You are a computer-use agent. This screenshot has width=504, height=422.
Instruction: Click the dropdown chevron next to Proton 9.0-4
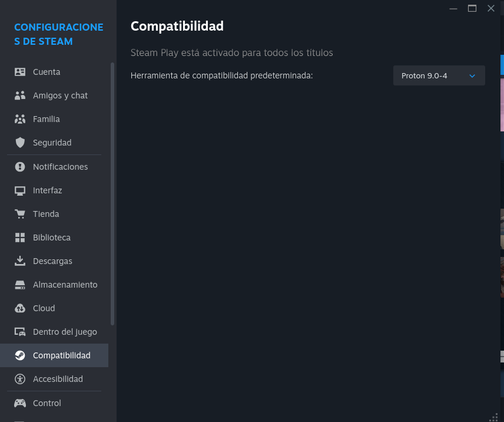[x=472, y=76]
